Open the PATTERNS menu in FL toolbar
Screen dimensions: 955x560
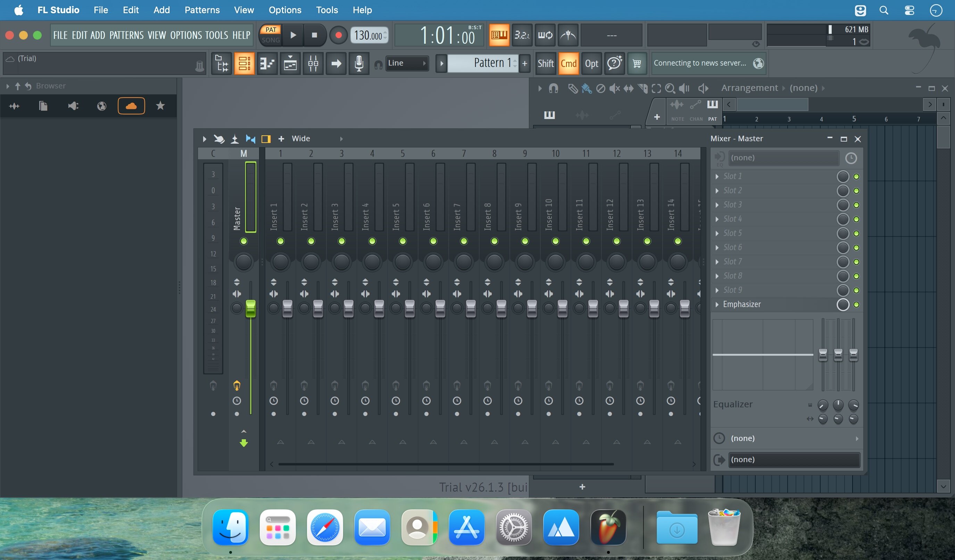click(126, 35)
